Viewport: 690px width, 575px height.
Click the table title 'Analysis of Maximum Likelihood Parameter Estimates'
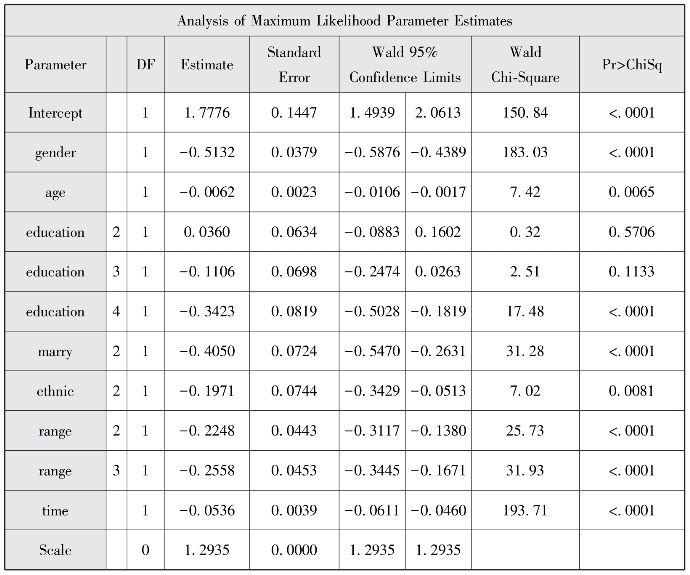tap(345, 20)
